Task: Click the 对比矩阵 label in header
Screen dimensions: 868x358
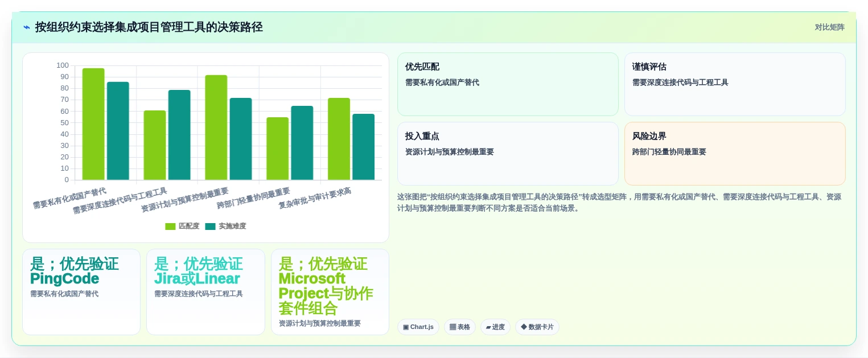Action: coord(829,27)
